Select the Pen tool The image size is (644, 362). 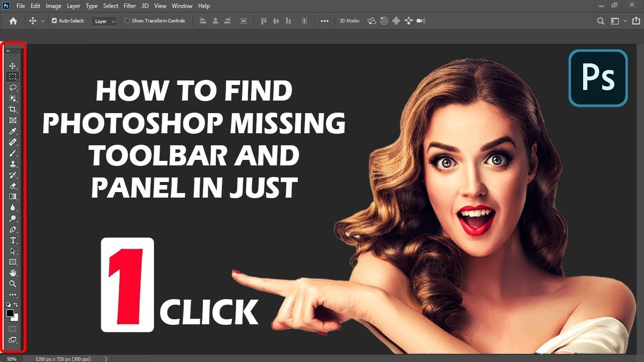pyautogui.click(x=13, y=229)
